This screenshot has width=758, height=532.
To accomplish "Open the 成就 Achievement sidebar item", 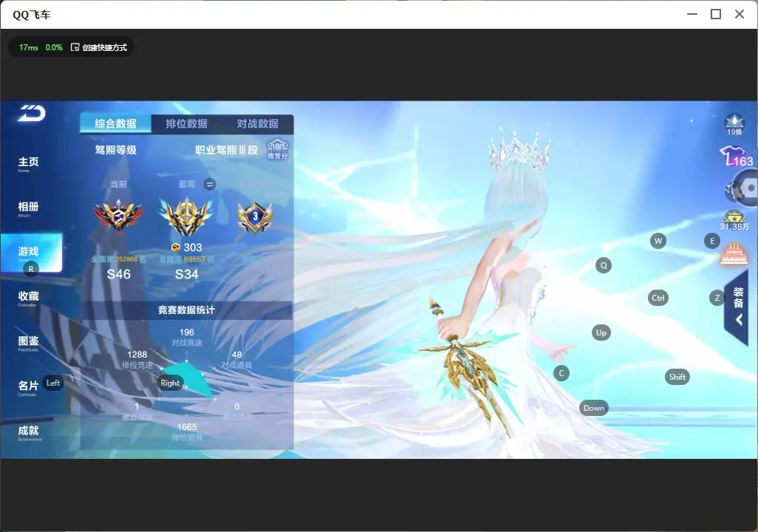I will [29, 432].
